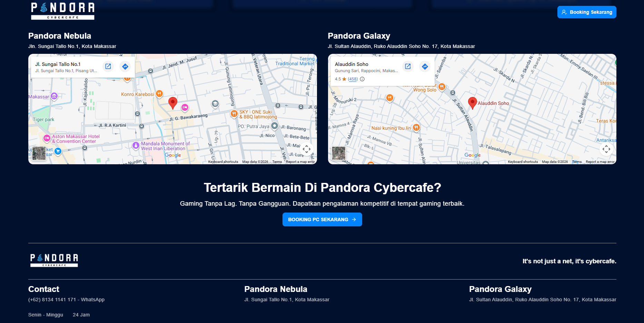Click the school marker near Jl. Gunung Latimojong
Viewport: 644px width, 323px height.
pyautogui.click(x=215, y=104)
